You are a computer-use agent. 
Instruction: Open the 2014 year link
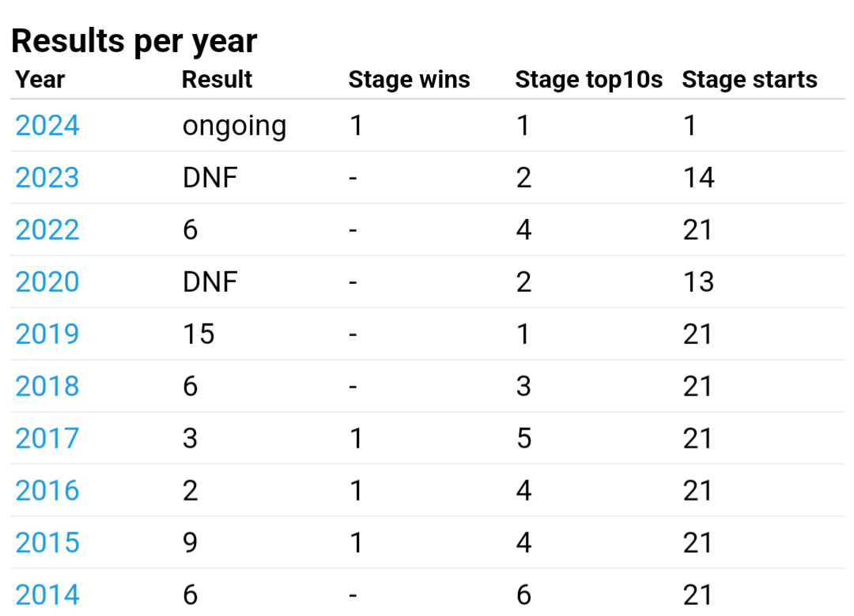[47, 594]
